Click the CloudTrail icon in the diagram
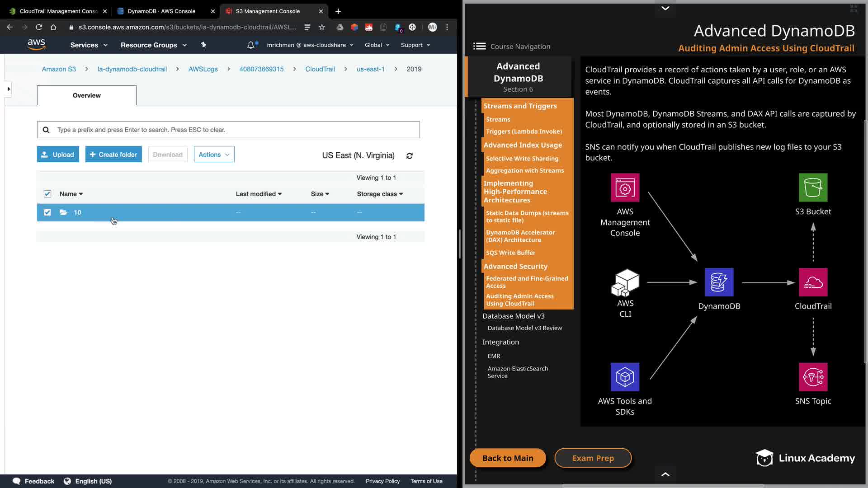Screen dimensions: 868x488 click(813, 282)
